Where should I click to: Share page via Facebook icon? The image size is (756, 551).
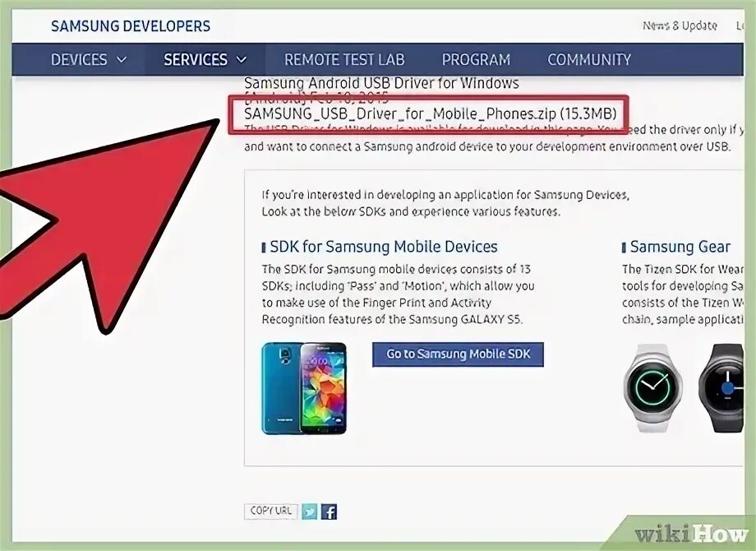click(x=330, y=512)
